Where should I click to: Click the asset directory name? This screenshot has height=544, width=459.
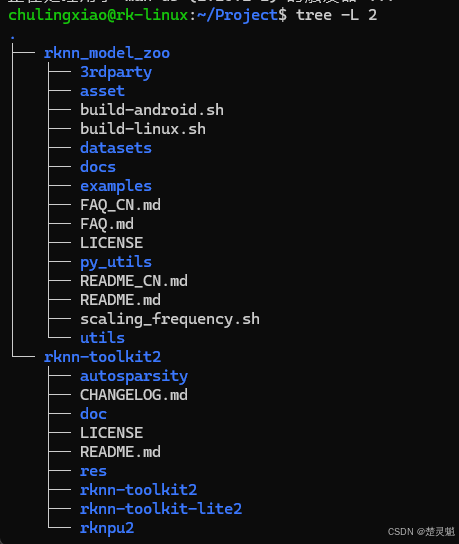[102, 91]
